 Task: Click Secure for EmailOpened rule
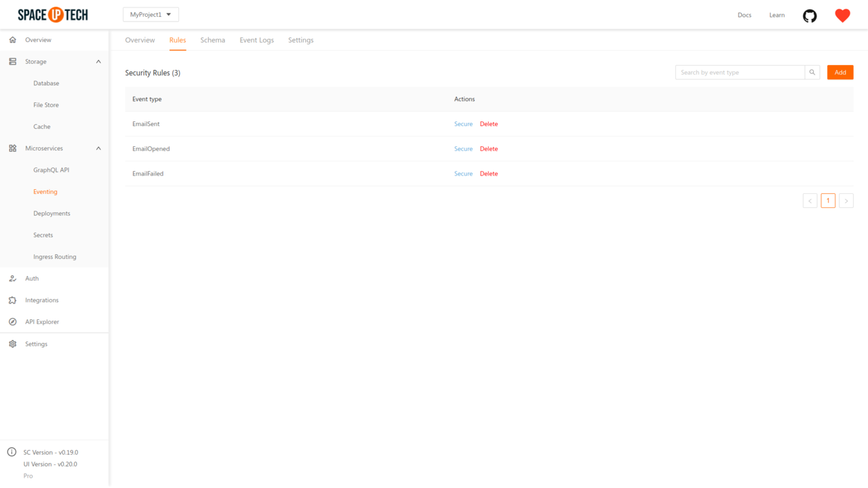coord(463,149)
